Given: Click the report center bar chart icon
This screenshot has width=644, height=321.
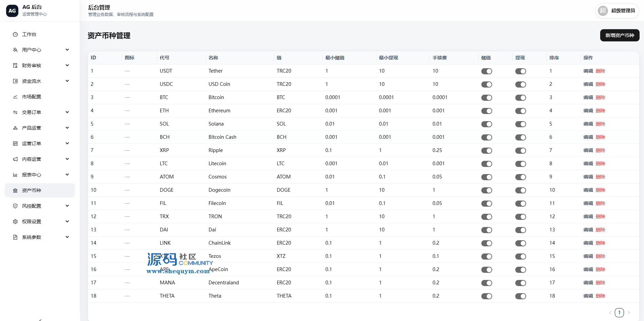Looking at the screenshot, I should 15,175.
